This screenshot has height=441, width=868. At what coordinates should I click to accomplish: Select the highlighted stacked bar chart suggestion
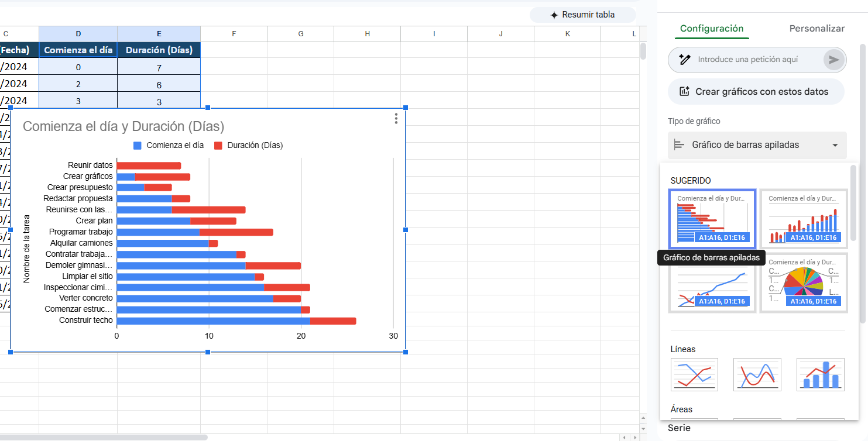(x=712, y=218)
